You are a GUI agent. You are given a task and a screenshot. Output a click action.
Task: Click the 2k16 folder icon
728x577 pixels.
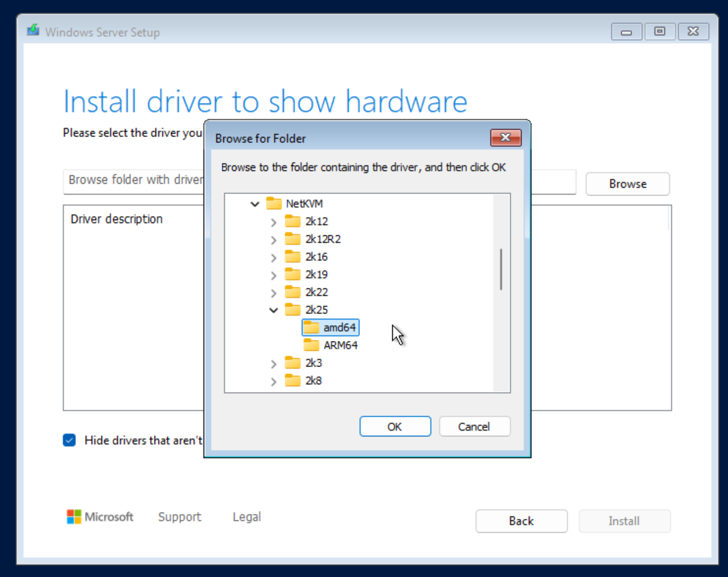click(292, 256)
